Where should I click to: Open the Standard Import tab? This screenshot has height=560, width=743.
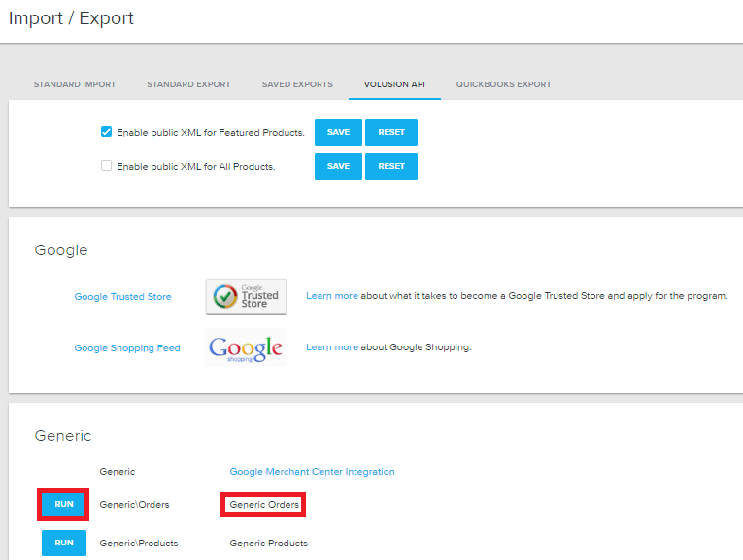(75, 84)
